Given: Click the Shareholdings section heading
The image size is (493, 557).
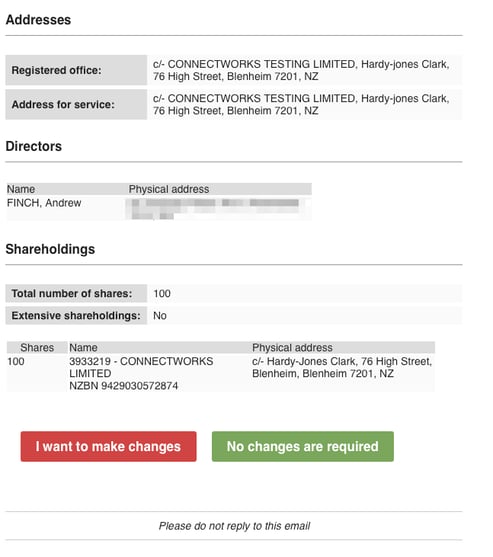Looking at the screenshot, I should [x=50, y=249].
